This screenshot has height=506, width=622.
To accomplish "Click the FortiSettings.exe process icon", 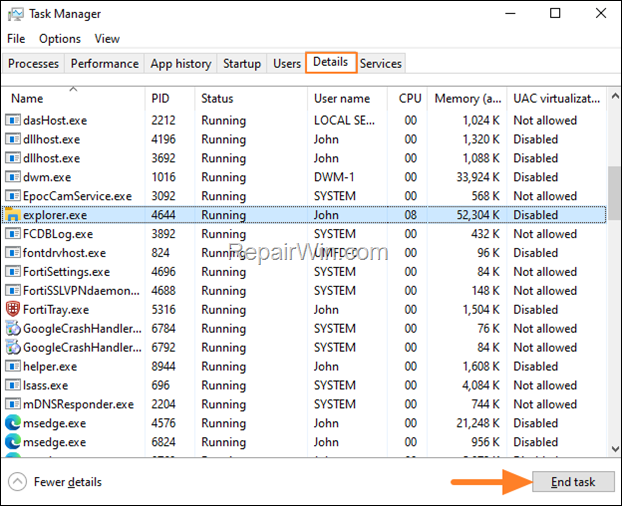I will [x=13, y=272].
